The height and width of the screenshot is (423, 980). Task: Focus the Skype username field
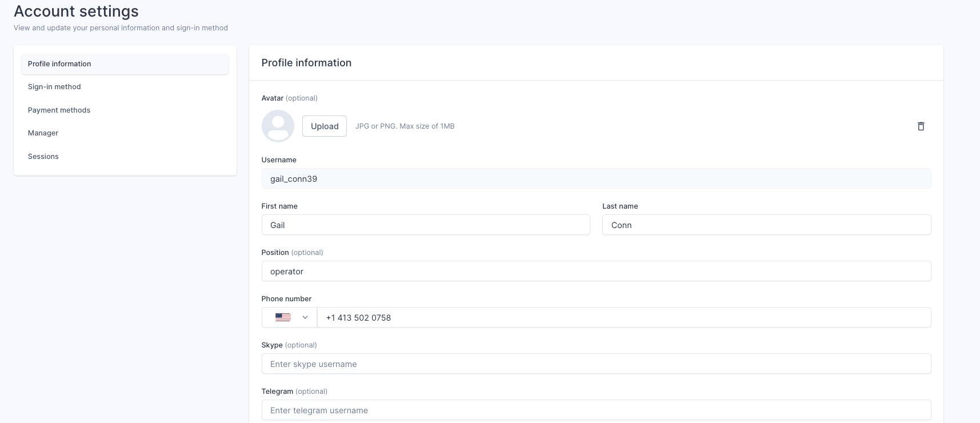(596, 364)
